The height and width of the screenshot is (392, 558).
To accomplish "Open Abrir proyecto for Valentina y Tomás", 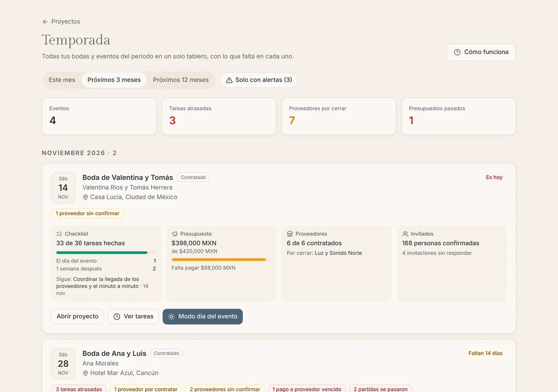I will [78, 317].
